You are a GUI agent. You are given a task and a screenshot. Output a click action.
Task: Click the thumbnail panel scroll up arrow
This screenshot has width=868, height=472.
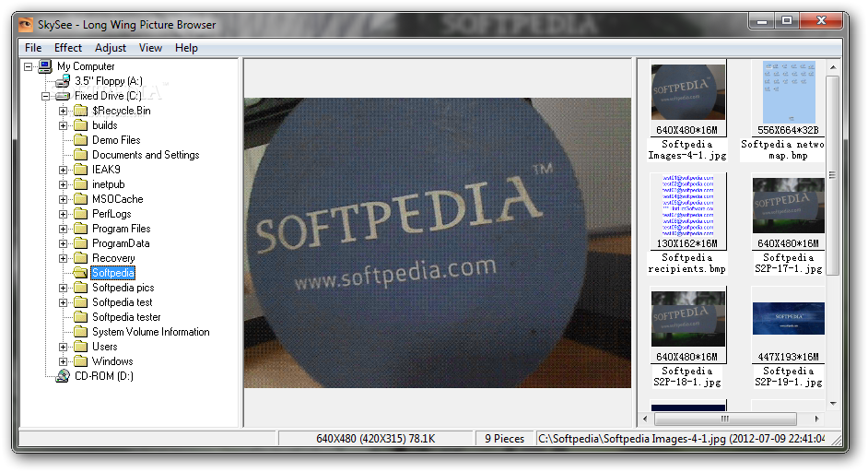(x=833, y=67)
